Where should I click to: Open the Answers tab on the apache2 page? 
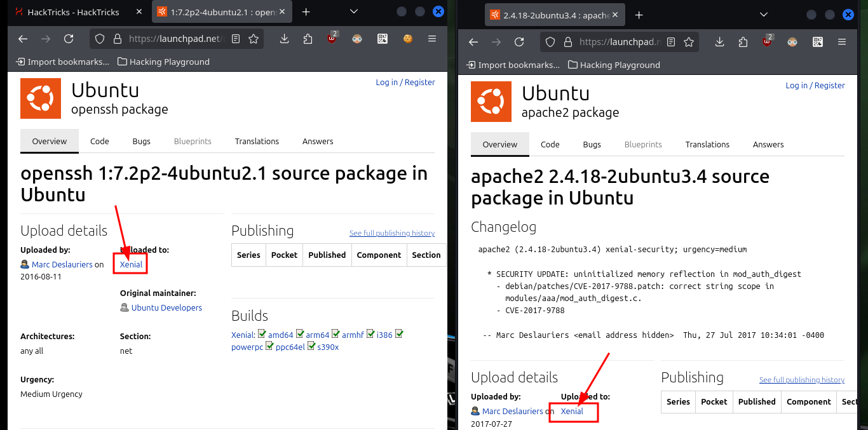coord(768,144)
